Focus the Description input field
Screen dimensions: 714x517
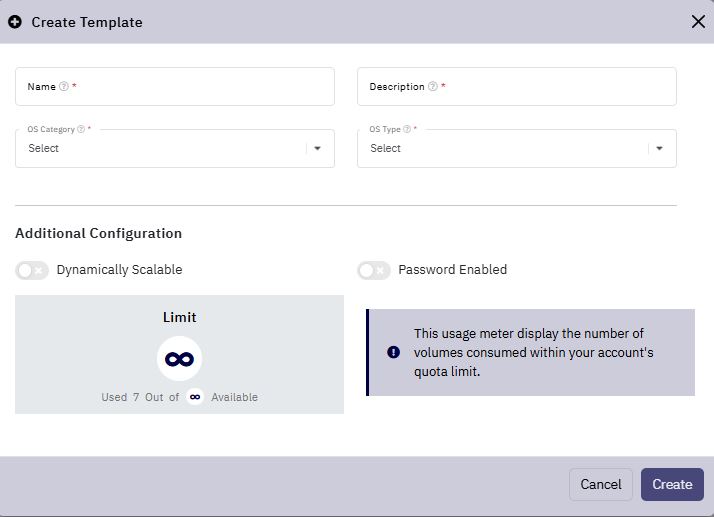coord(517,87)
